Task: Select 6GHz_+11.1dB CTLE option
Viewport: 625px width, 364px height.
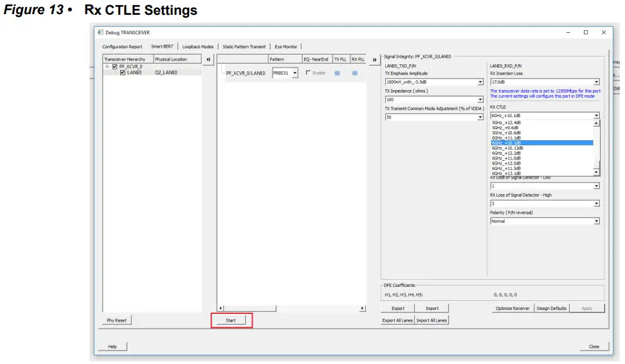Action: [542, 138]
